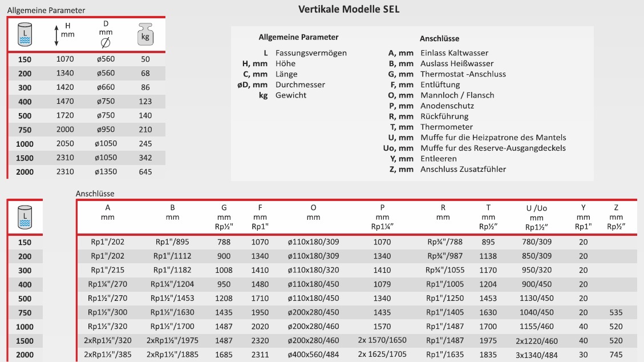Click the 'Allgemeine Parameter' heading at top left
The image size is (644, 362).
(x=46, y=10)
